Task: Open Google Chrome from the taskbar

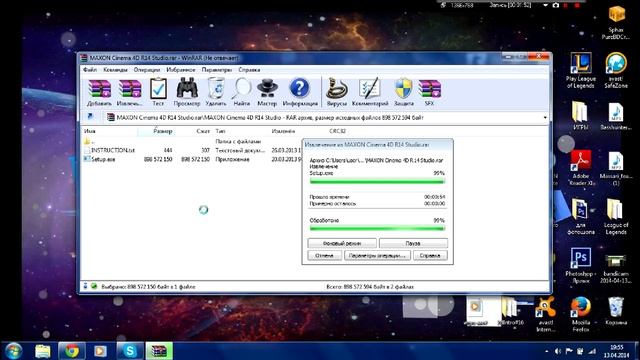Action: tap(72, 351)
